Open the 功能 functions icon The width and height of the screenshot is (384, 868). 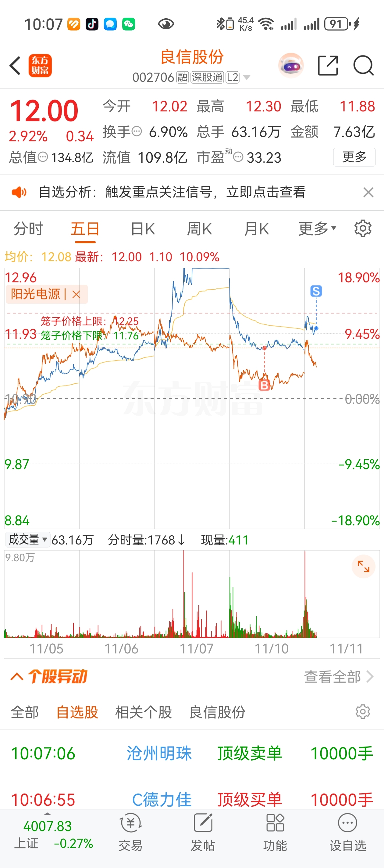tap(275, 832)
